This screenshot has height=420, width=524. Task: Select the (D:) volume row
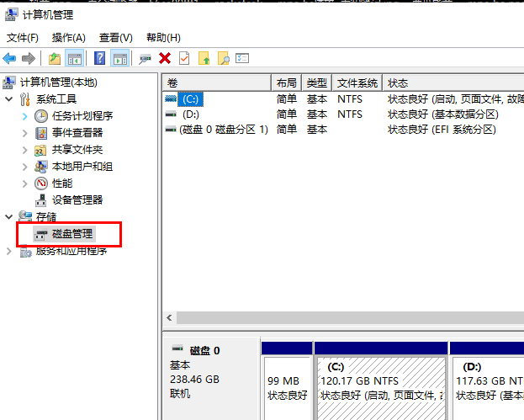click(x=343, y=114)
